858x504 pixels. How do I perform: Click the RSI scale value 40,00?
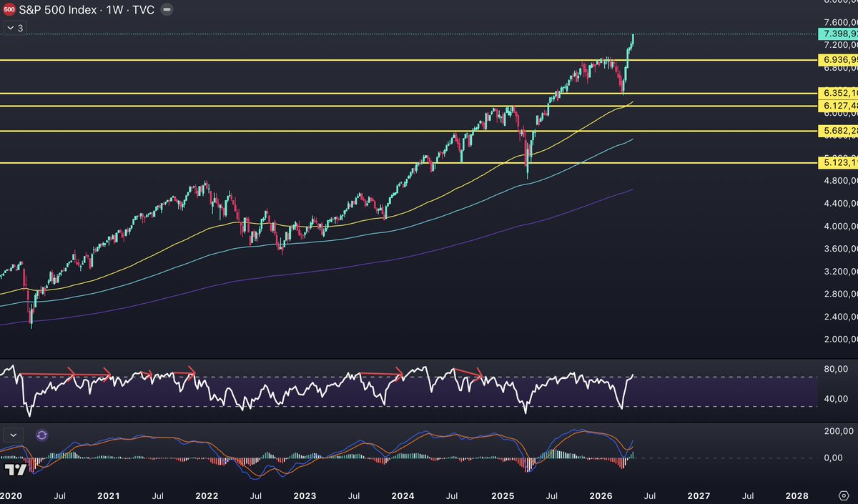tap(836, 399)
